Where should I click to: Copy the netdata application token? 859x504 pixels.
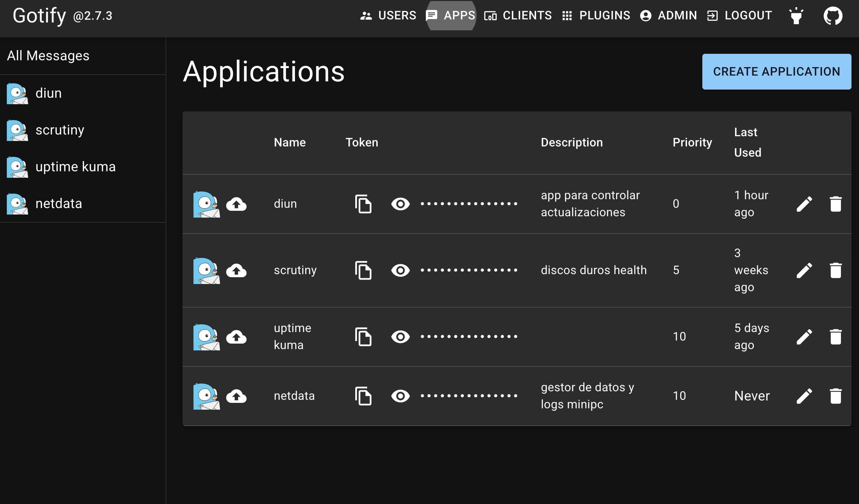(363, 396)
